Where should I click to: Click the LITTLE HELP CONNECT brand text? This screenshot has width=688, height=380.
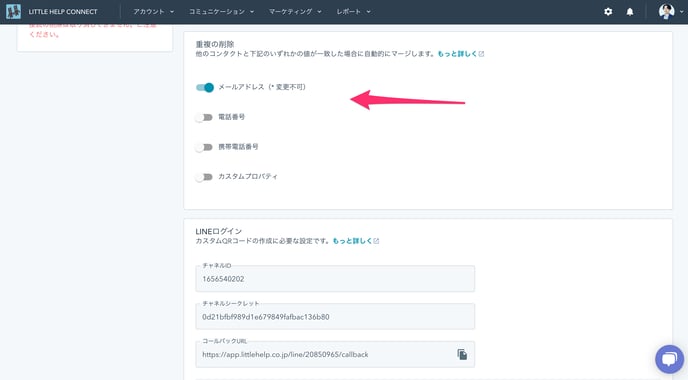[x=63, y=12]
